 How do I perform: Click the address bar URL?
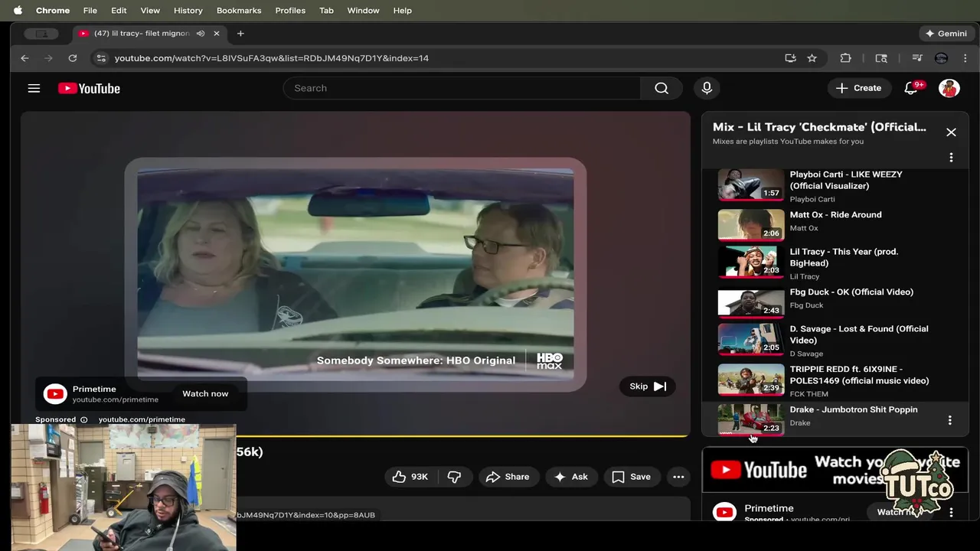click(272, 58)
